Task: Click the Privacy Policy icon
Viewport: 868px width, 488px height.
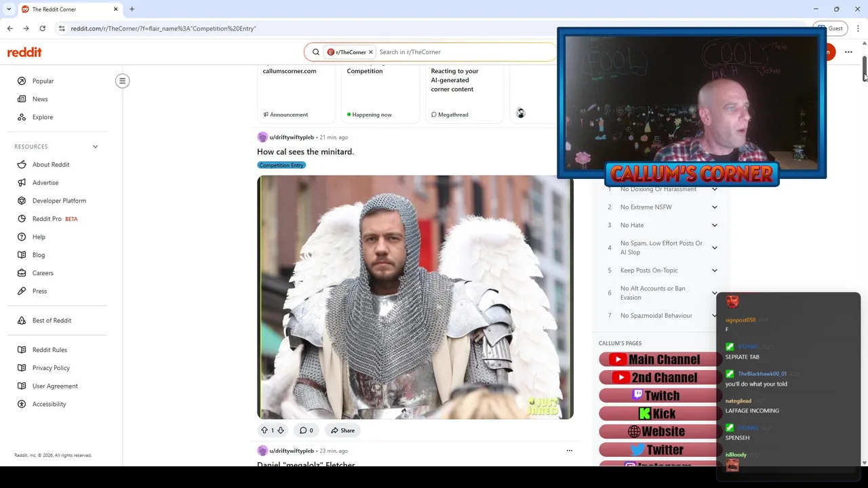Action: click(22, 368)
